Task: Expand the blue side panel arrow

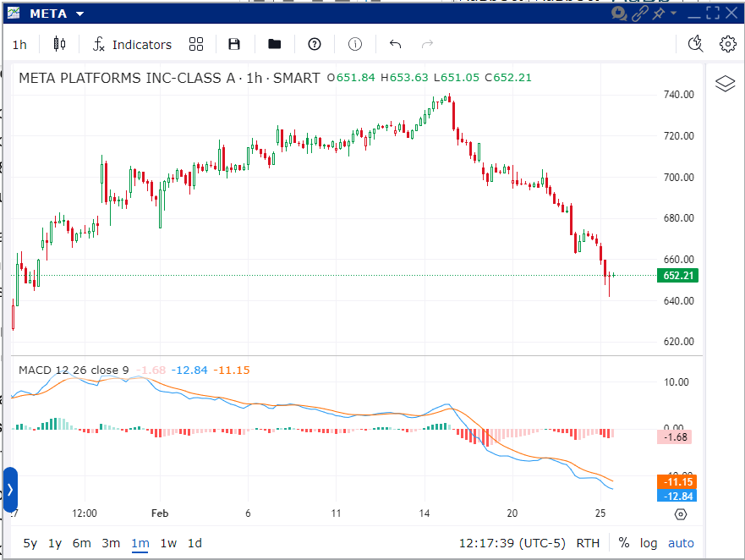Action: tap(10, 489)
